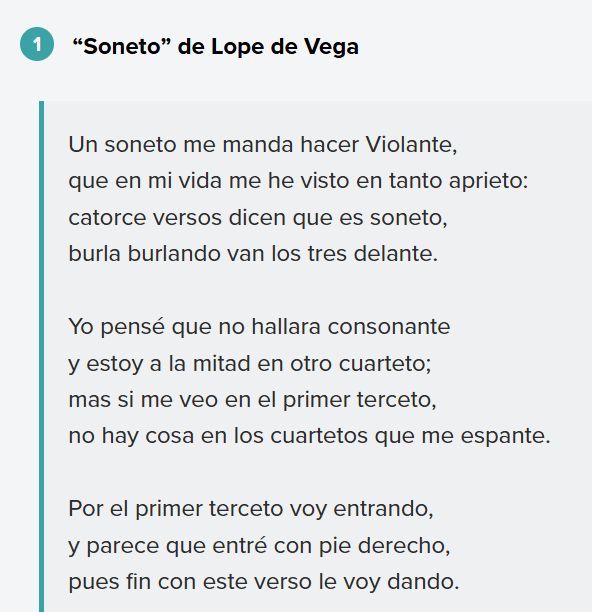The width and height of the screenshot is (592, 612).
Task: Click the word "dando" in the last visible line
Action: [423, 582]
